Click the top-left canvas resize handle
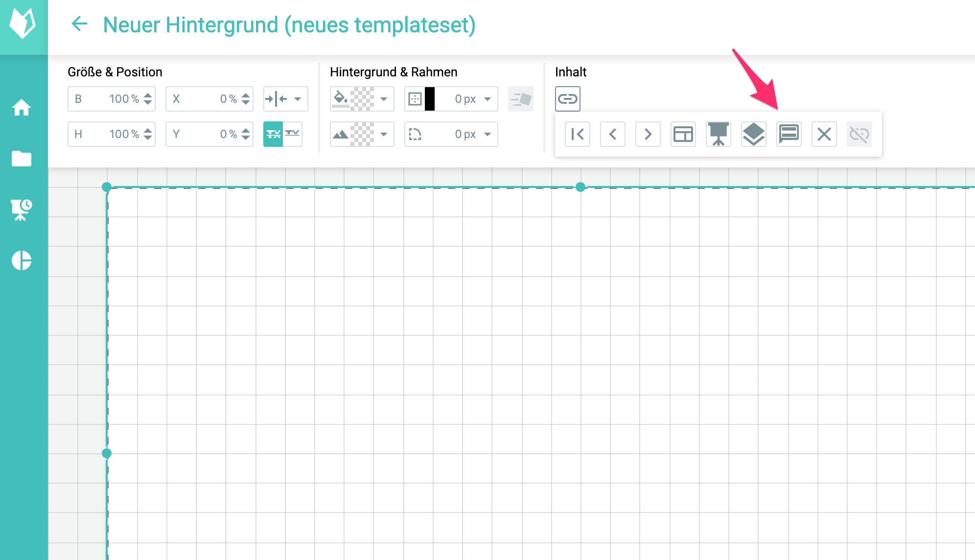Screen dimensions: 975x560 click(107, 187)
